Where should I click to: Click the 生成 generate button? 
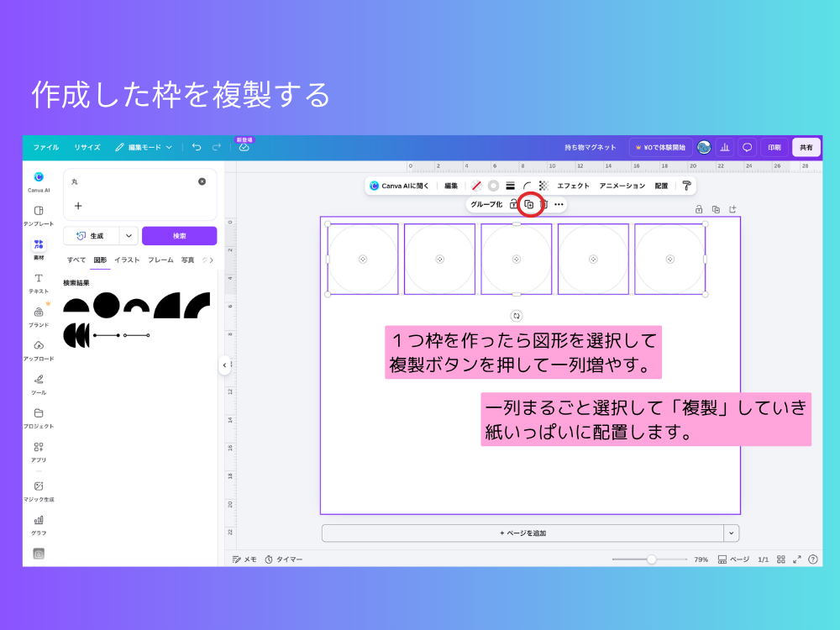point(91,236)
